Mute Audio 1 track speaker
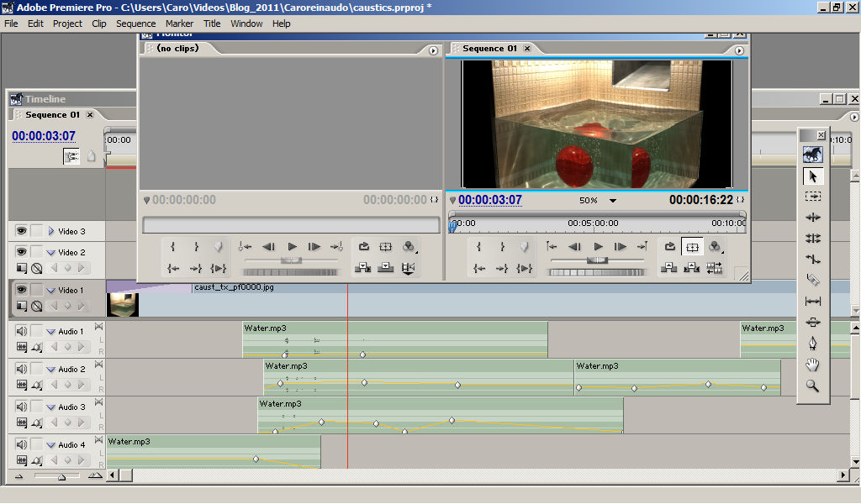Image resolution: width=861 pixels, height=504 pixels. [21, 331]
